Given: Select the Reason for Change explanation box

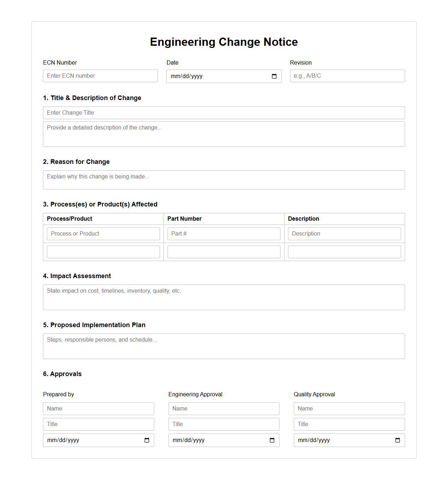Looking at the screenshot, I should click(x=223, y=180).
